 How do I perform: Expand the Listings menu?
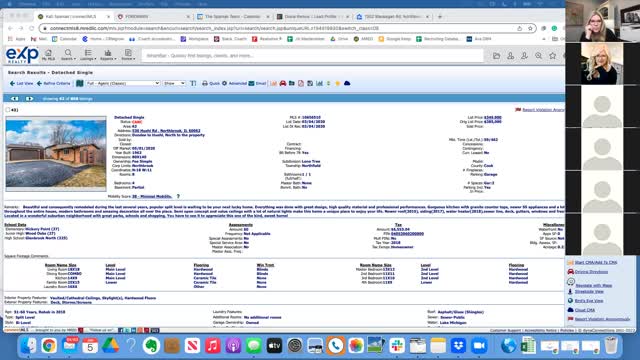(88, 55)
